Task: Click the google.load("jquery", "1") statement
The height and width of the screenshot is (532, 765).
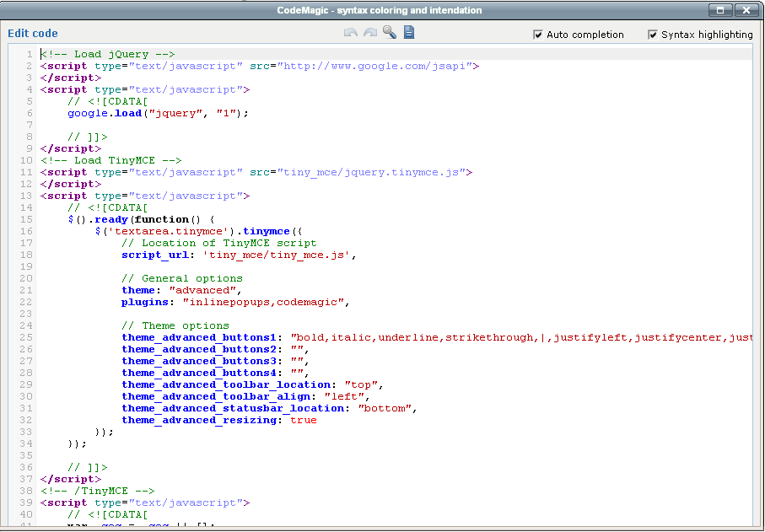Action: [x=158, y=113]
